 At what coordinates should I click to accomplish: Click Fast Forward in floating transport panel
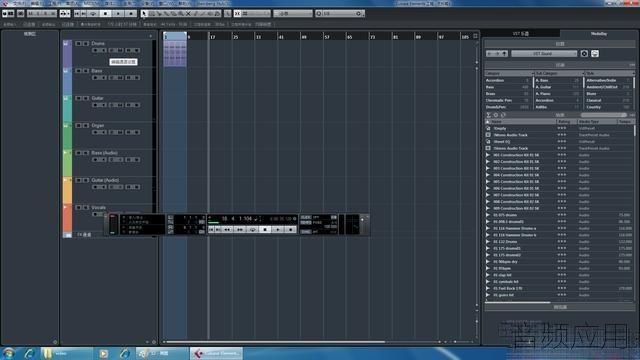[240, 230]
